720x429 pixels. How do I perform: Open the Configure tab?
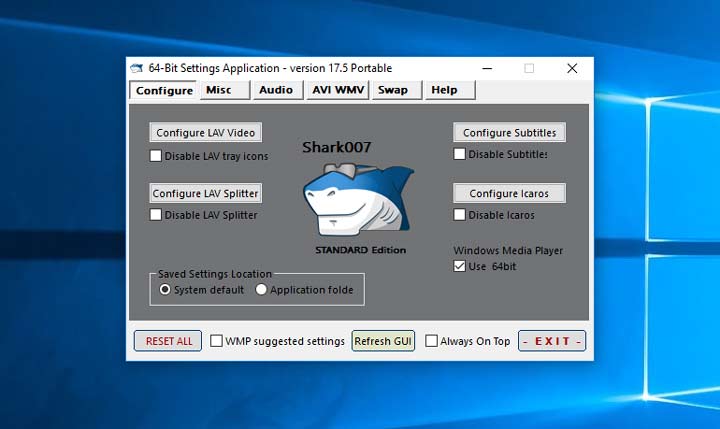point(163,90)
